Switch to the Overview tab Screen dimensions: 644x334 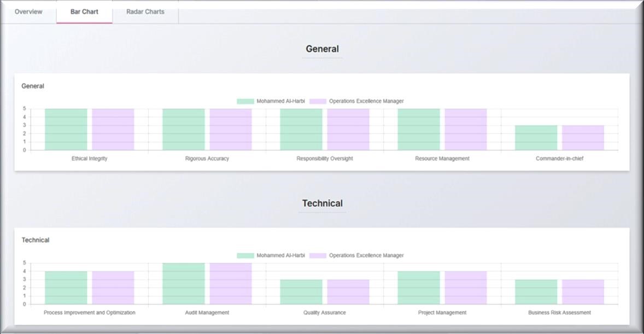tap(28, 11)
